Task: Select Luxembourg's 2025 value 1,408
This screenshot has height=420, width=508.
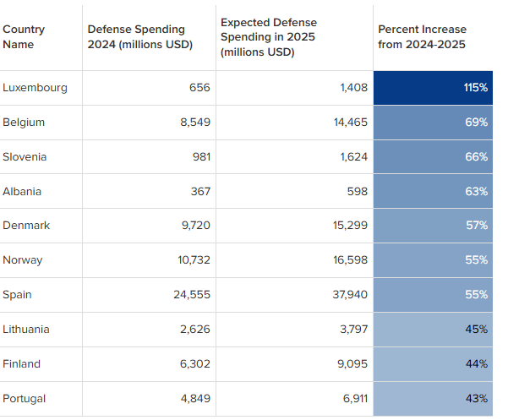Action: tap(354, 88)
